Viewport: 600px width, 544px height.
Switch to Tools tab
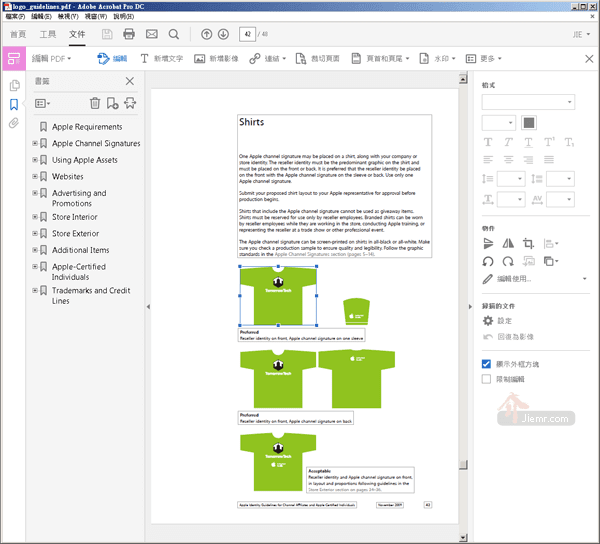48,34
